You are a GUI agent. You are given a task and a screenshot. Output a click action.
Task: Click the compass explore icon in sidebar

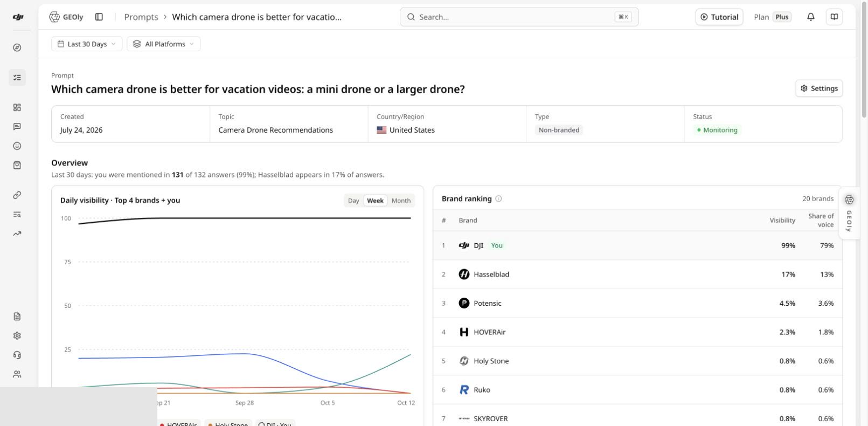(x=17, y=47)
